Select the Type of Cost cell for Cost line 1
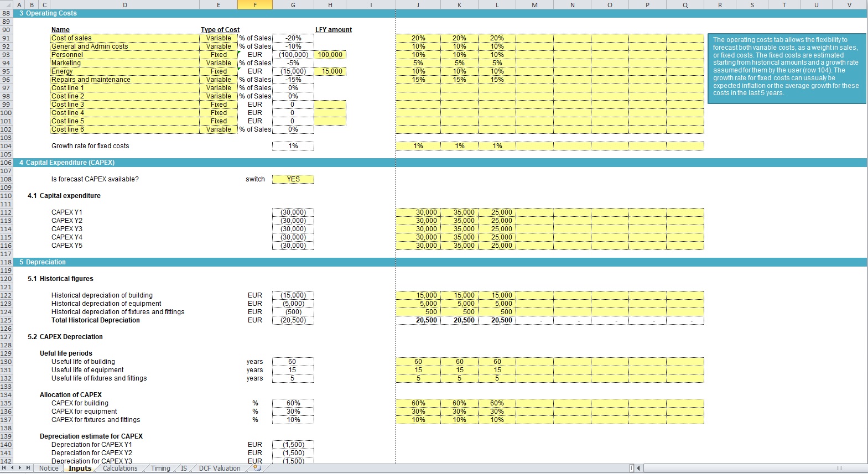Screen dimensions: 868x474 [219, 88]
